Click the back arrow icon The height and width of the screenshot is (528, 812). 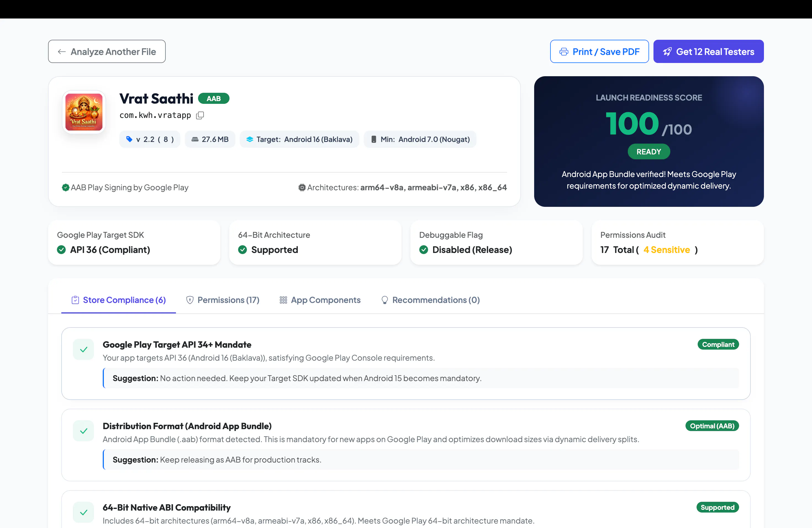coord(62,52)
